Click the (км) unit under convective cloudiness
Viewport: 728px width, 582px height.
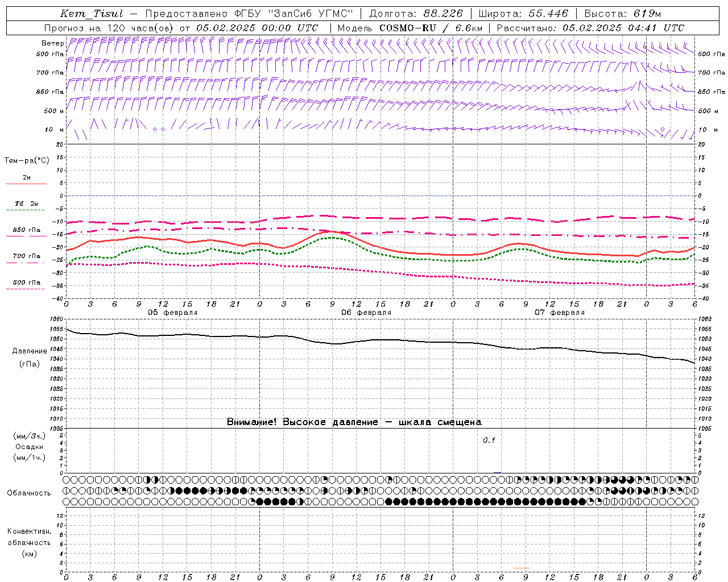click(30, 554)
